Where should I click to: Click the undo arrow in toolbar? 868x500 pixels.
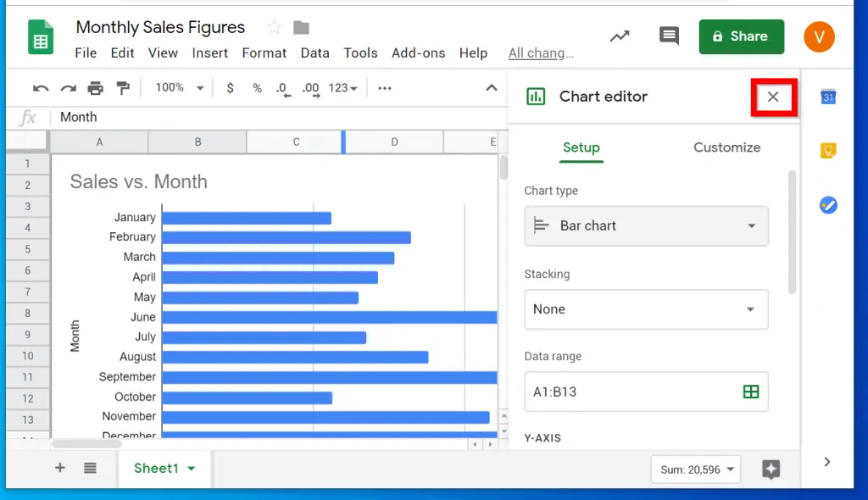click(x=40, y=88)
